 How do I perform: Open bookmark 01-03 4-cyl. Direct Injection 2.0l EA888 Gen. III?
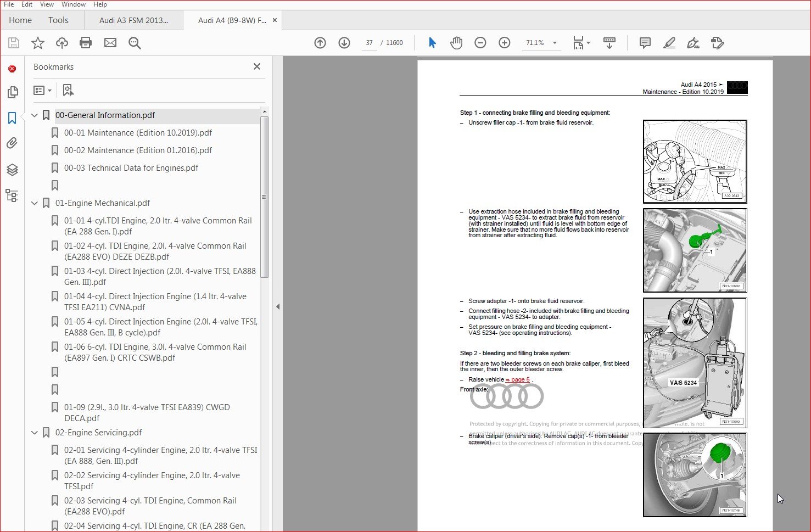click(160, 277)
